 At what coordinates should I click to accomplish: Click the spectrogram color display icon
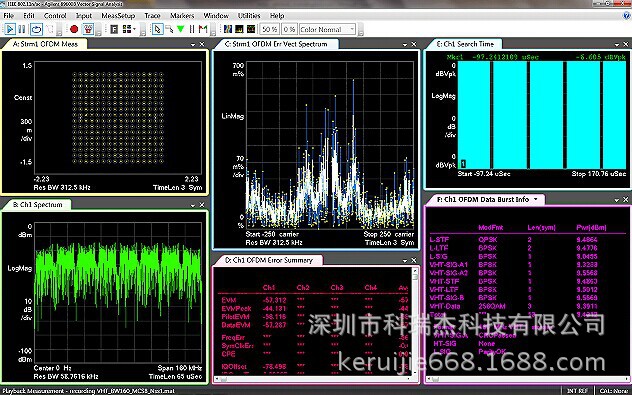pos(228,29)
